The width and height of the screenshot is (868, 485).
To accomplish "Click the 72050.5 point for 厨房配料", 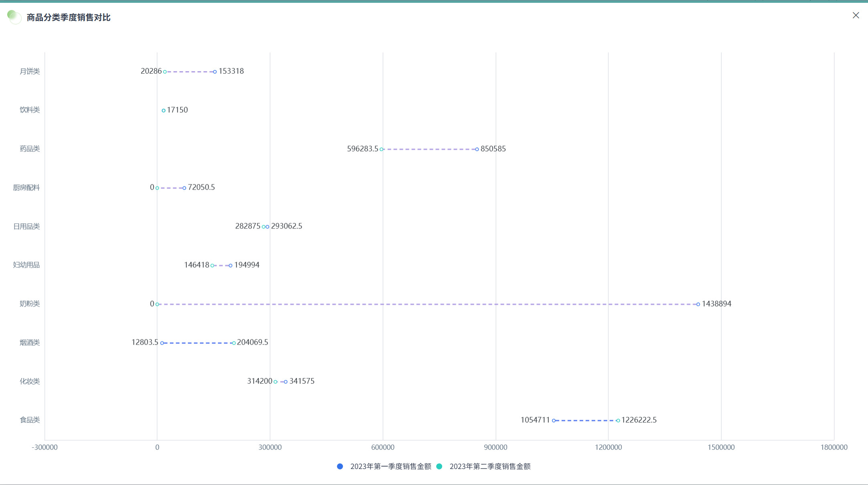I will tap(184, 188).
